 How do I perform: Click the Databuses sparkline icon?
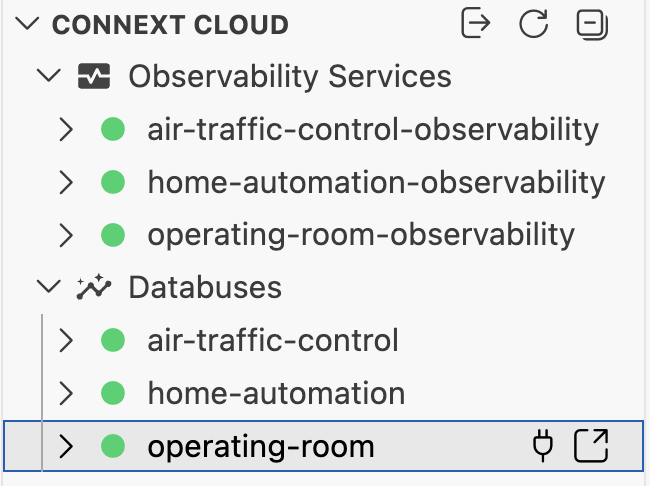pos(94,287)
